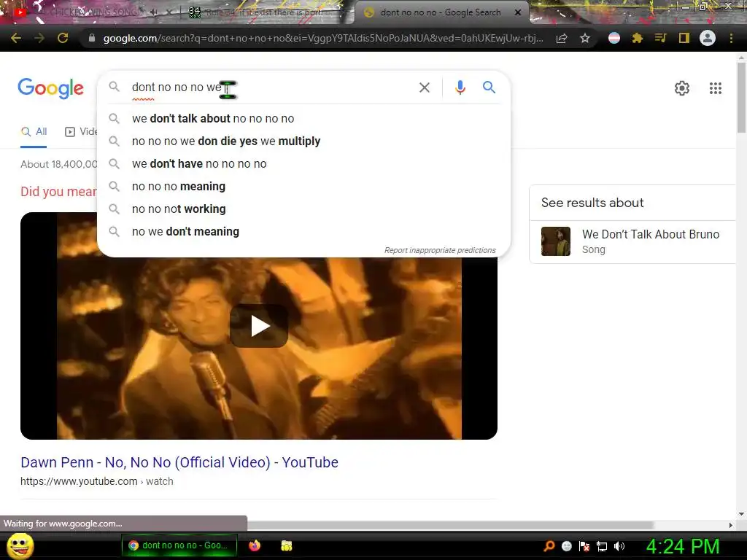Submit search with blue magnifier icon
747x560 pixels.
point(489,87)
